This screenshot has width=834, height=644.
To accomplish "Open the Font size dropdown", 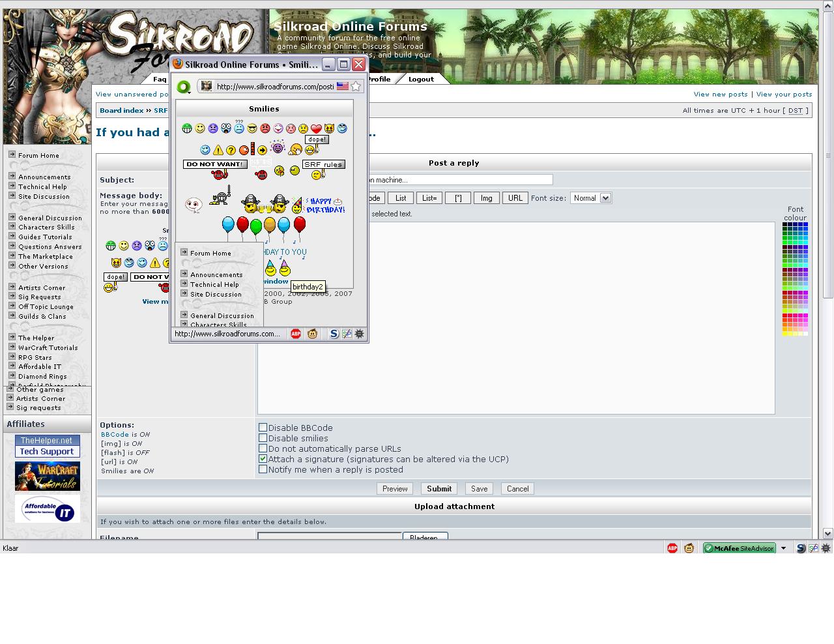I will (x=591, y=198).
